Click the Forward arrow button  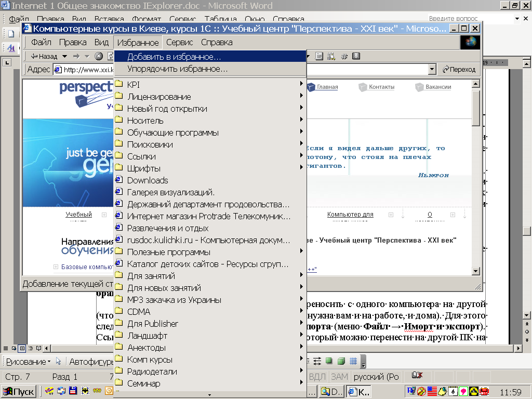(x=76, y=56)
